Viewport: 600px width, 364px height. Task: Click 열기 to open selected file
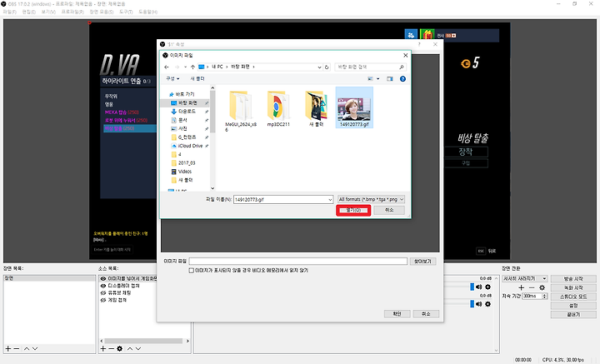click(353, 210)
